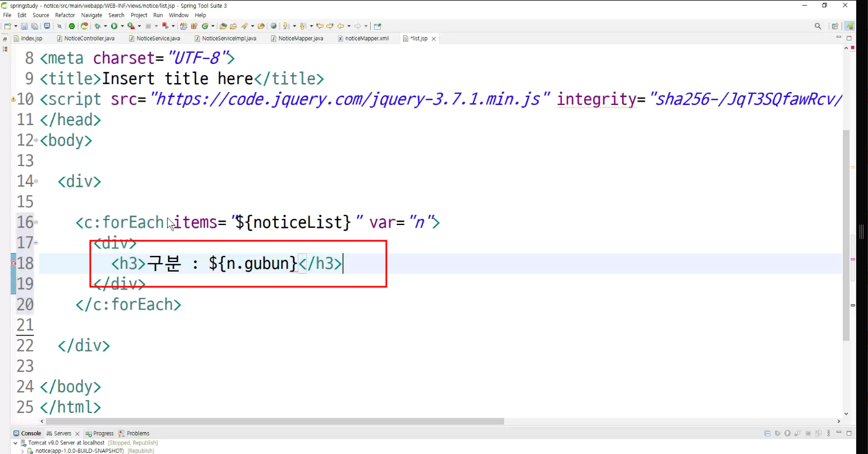The image size is (868, 454).
Task: Click the error marker on line 18
Action: coord(13,263)
